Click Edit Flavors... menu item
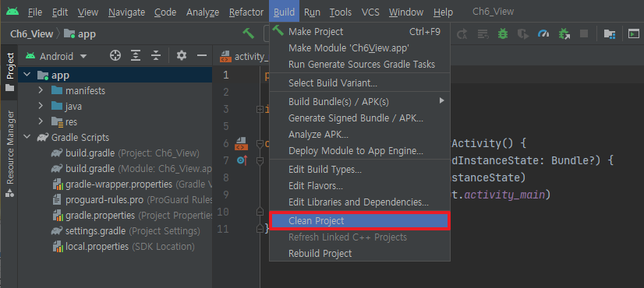 359,186
